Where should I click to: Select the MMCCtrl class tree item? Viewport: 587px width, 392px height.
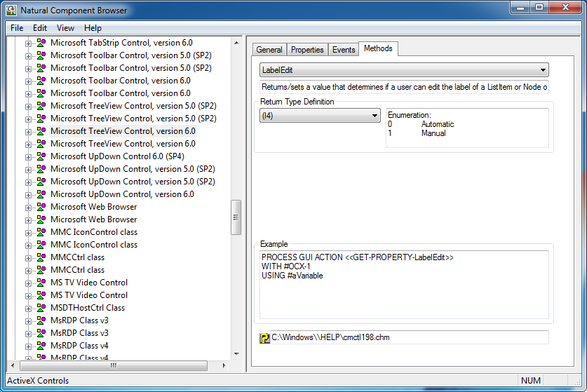point(77,257)
